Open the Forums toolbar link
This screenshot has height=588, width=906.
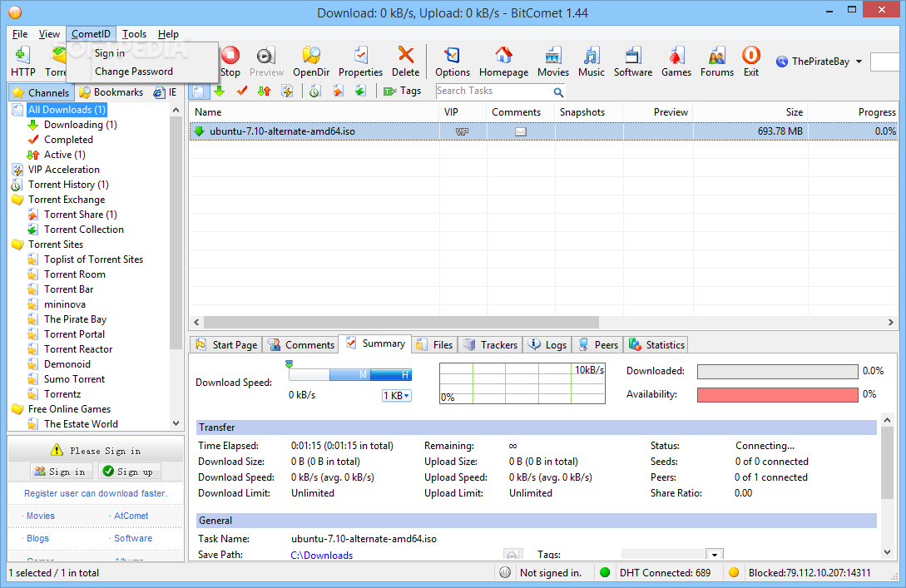716,62
